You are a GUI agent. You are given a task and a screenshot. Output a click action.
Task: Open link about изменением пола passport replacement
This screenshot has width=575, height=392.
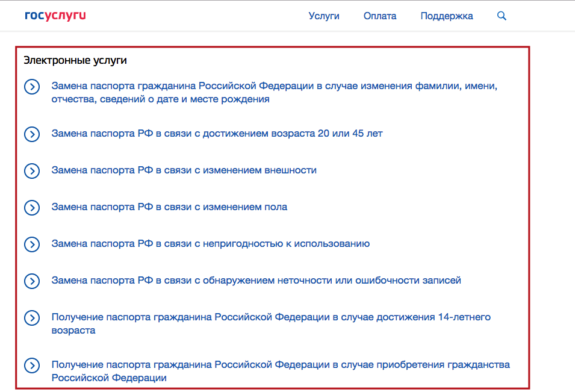[169, 207]
